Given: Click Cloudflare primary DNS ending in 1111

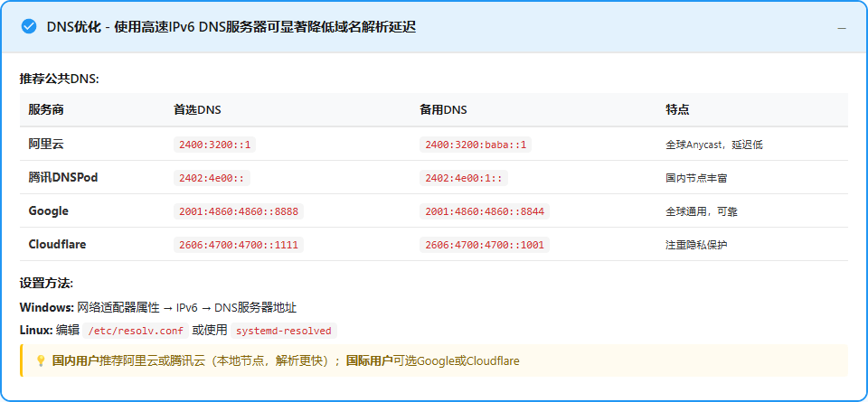Looking at the screenshot, I should pyautogui.click(x=238, y=245).
